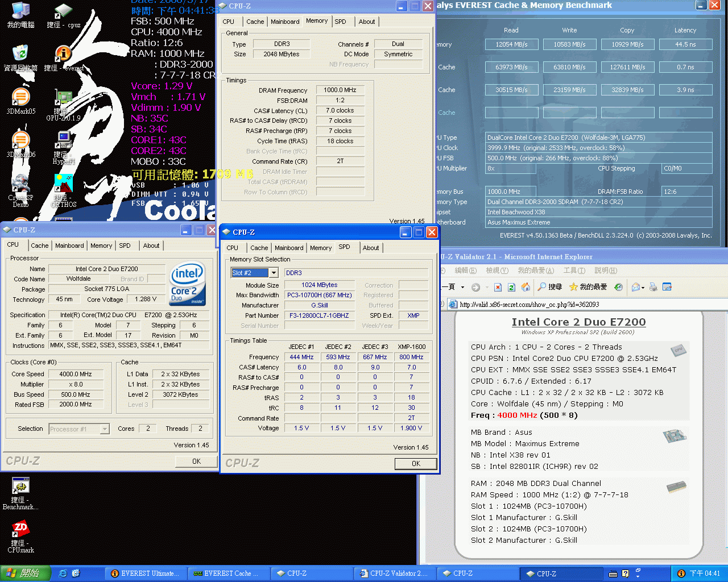Expand the Mail icon dropdown arrow in IE
Image resolution: width=728 pixels, height=582 pixels.
[x=643, y=287]
